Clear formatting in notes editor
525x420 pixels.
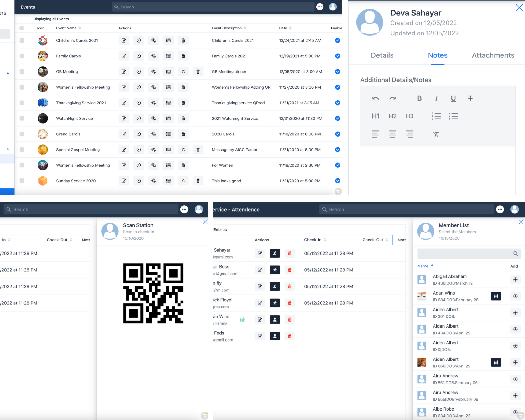pyautogui.click(x=436, y=134)
